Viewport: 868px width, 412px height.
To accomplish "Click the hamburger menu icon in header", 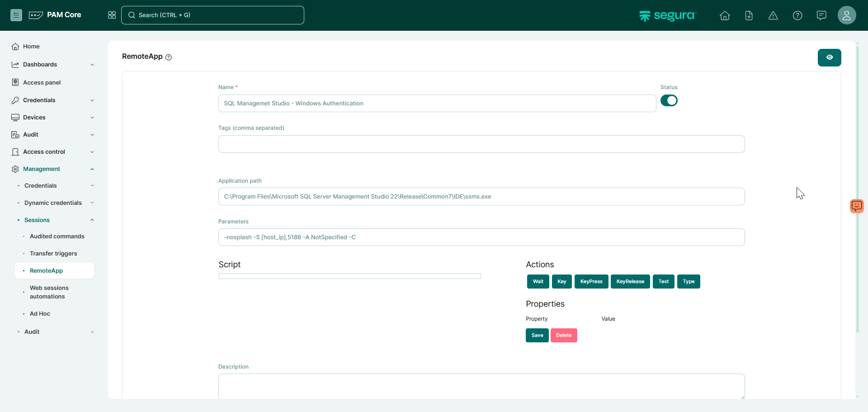I will coord(16,15).
